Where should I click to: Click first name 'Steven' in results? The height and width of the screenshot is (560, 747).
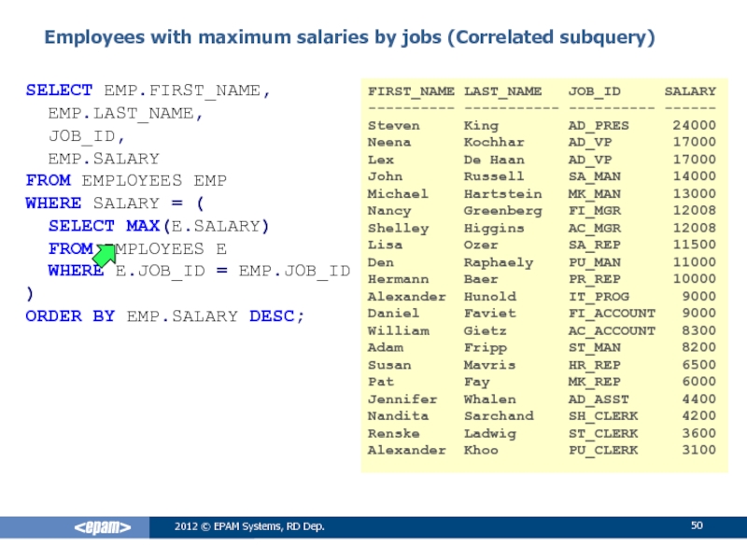[393, 126]
